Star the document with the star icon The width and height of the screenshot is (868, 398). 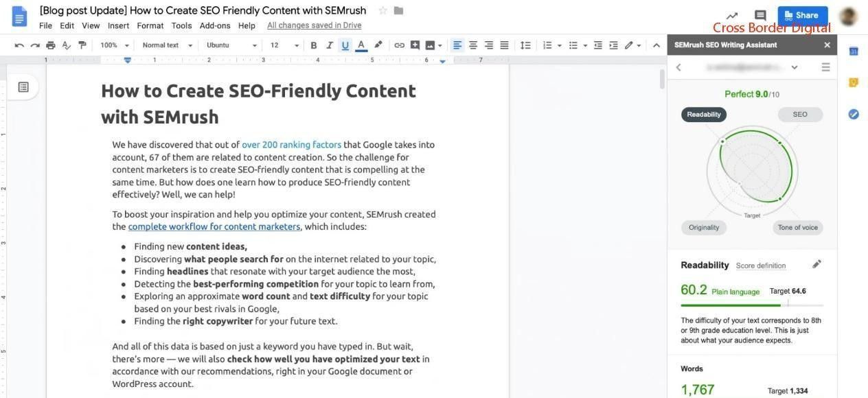click(383, 10)
